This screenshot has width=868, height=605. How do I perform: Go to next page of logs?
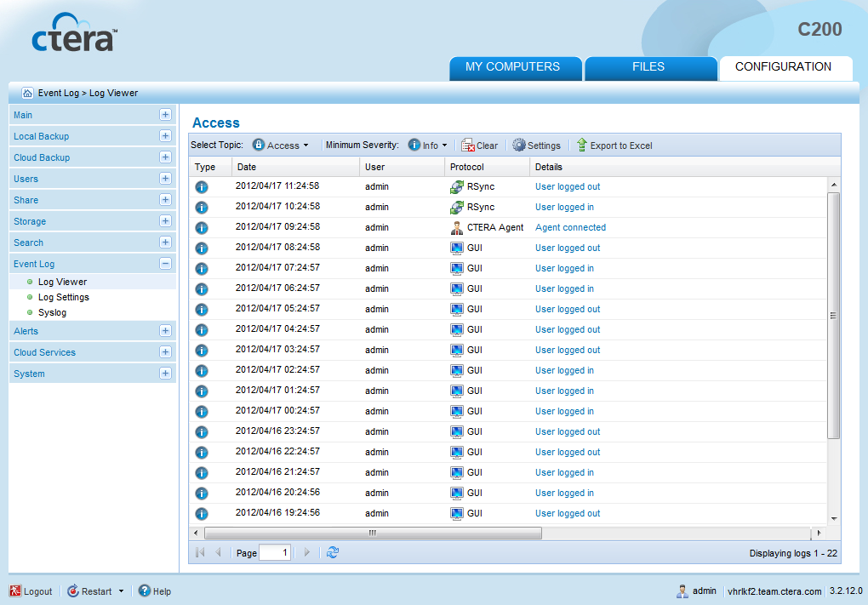(x=307, y=552)
